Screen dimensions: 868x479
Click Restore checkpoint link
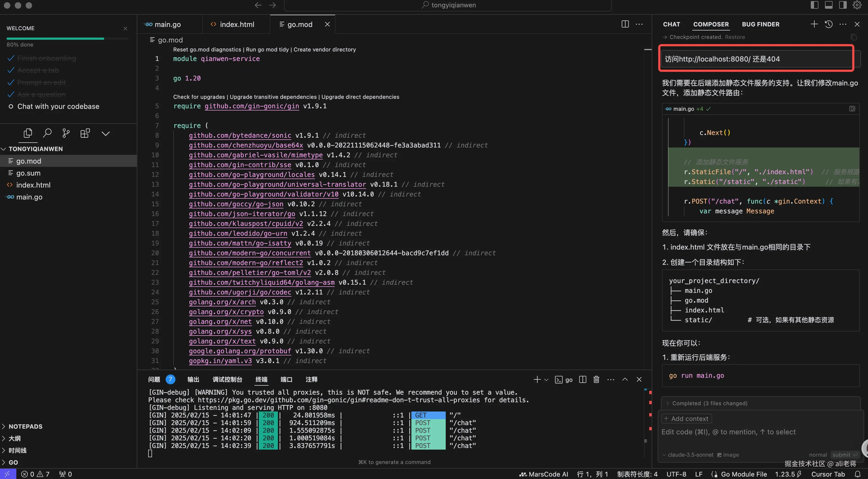pyautogui.click(x=735, y=37)
